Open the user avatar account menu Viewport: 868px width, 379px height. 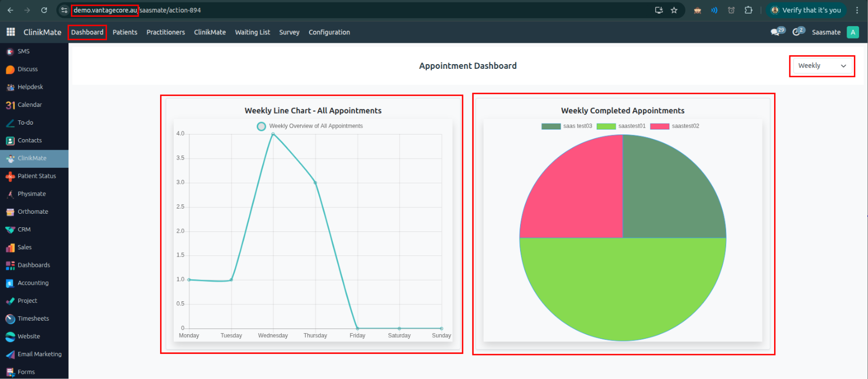[x=853, y=32]
